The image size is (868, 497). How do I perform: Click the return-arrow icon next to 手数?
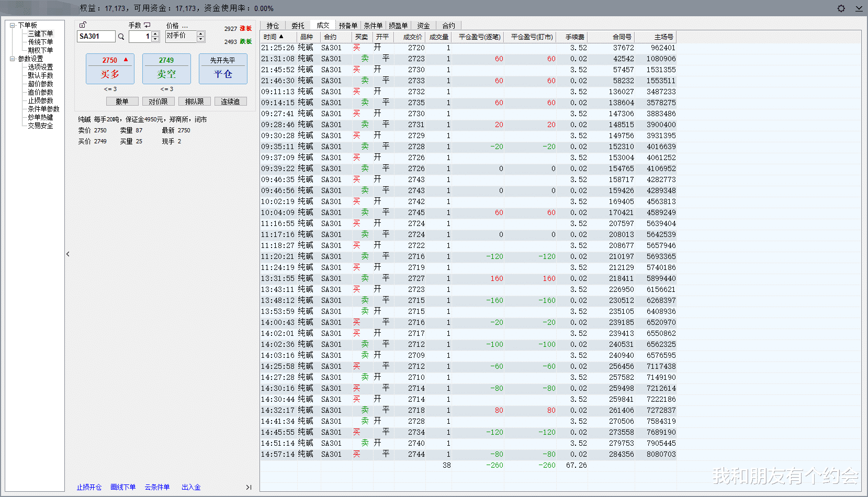[147, 25]
